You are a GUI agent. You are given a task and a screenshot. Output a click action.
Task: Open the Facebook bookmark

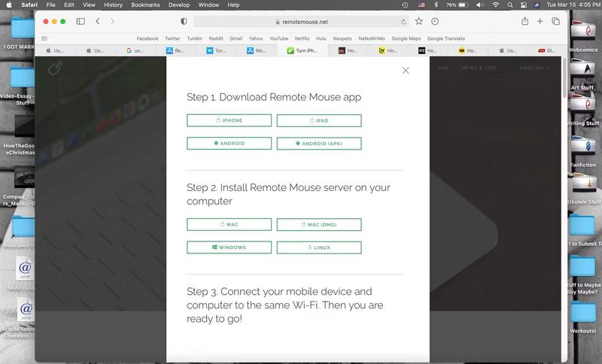(x=147, y=38)
